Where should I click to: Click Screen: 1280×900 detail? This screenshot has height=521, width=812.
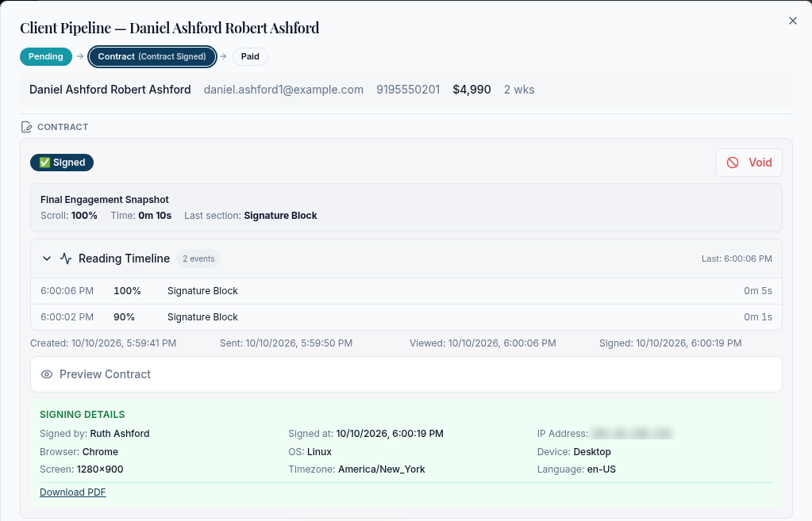[81, 469]
